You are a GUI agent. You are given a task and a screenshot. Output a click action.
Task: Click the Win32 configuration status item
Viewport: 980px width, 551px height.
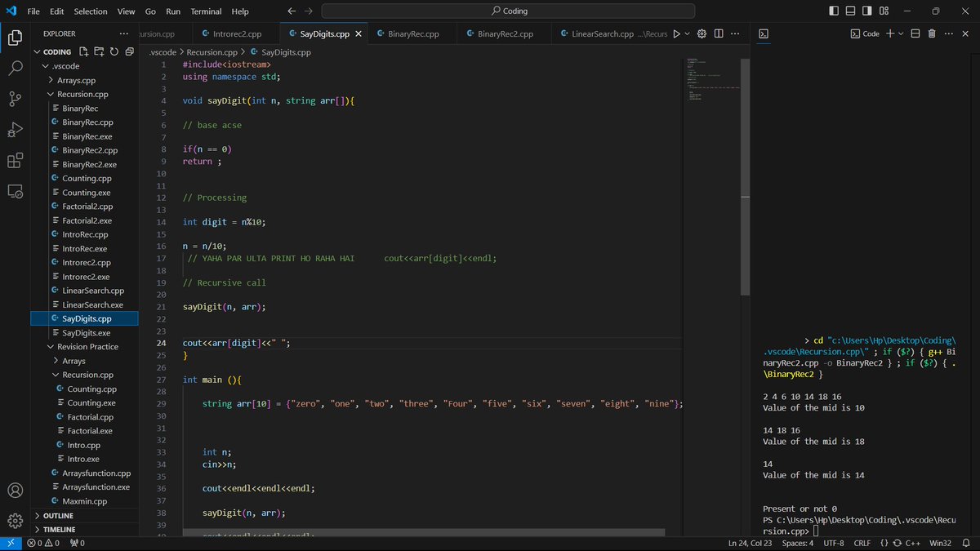[x=940, y=543]
